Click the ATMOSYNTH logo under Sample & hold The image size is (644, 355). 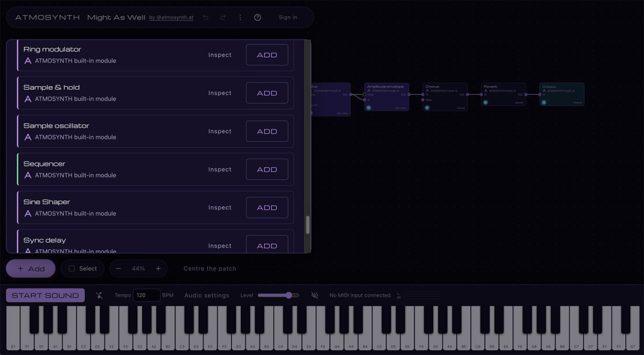click(28, 99)
